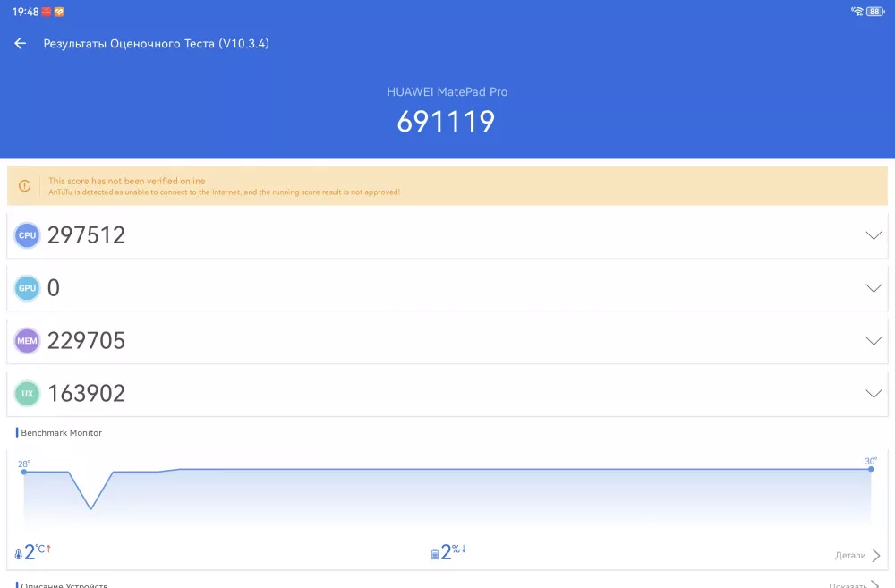Tap the battery drain icon beside 2%
895x588 pixels.
click(x=435, y=554)
